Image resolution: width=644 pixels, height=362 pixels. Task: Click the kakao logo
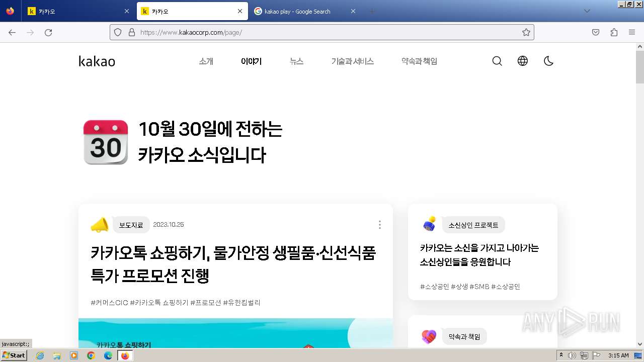click(x=97, y=61)
